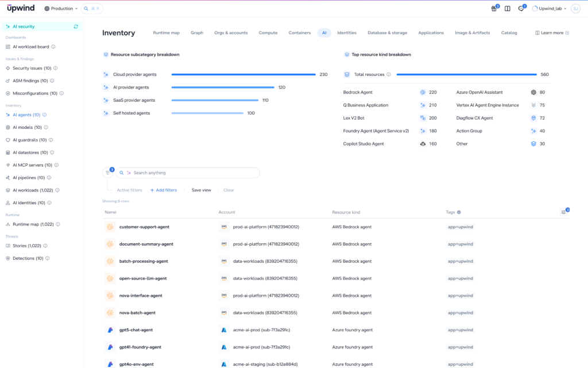Open the gift notifications icon
Image resolution: width=588 pixels, height=368 pixels.
pos(494,9)
